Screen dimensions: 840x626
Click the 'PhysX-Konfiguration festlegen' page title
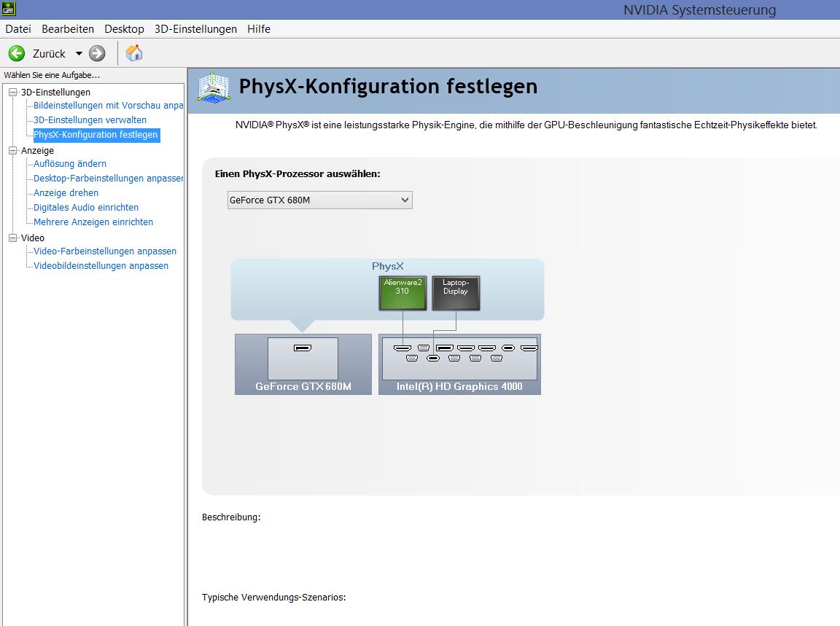[x=388, y=86]
